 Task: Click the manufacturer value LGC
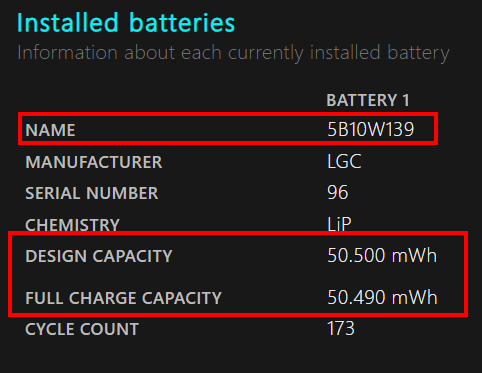344,161
